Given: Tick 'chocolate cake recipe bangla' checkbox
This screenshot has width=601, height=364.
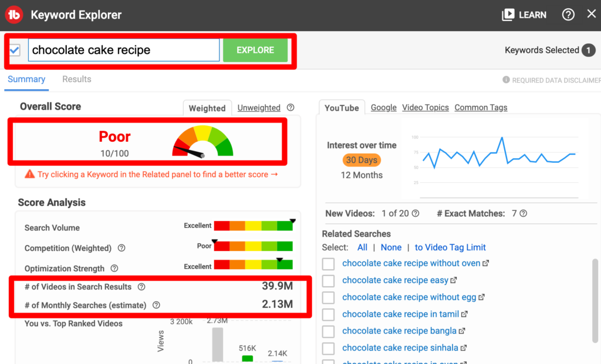Looking at the screenshot, I should coord(329,332).
